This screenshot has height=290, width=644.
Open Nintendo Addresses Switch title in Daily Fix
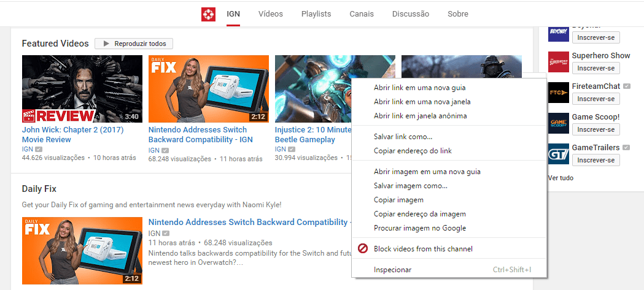pyautogui.click(x=249, y=223)
